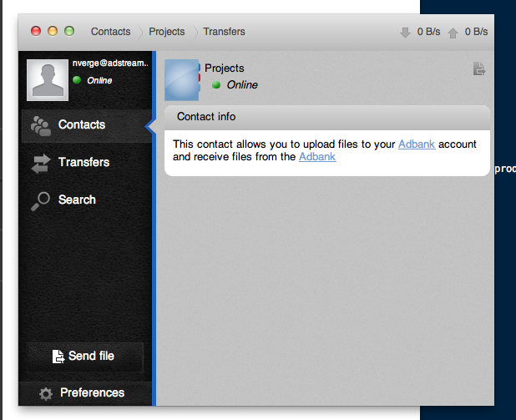Click the Transfers arrows icon in sidebar
Image resolution: width=516 pixels, height=420 pixels.
coord(41,164)
